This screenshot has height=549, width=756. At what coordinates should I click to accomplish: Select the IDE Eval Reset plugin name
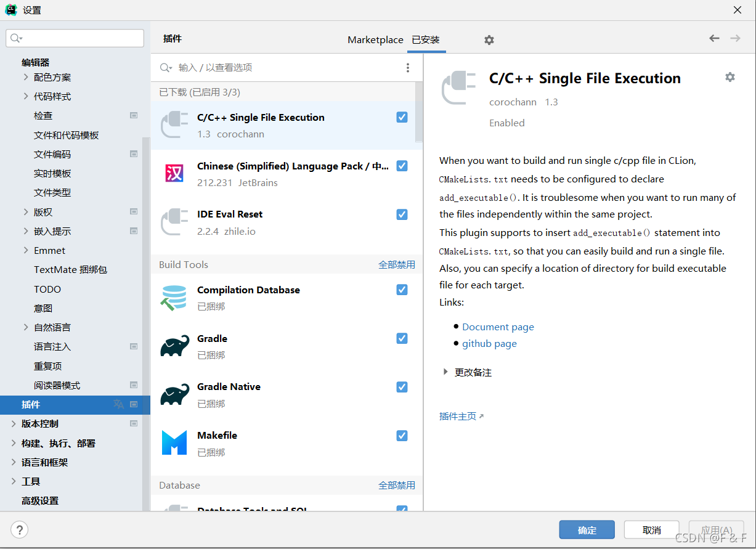click(x=230, y=214)
